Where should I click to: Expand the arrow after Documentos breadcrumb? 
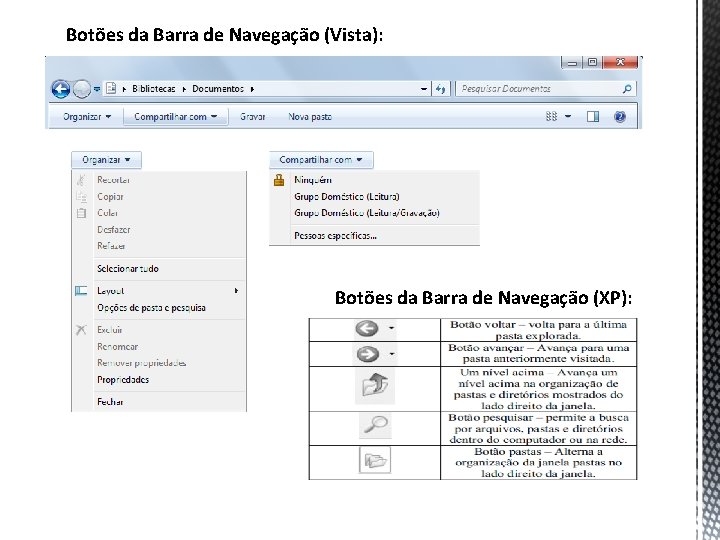coord(252,90)
